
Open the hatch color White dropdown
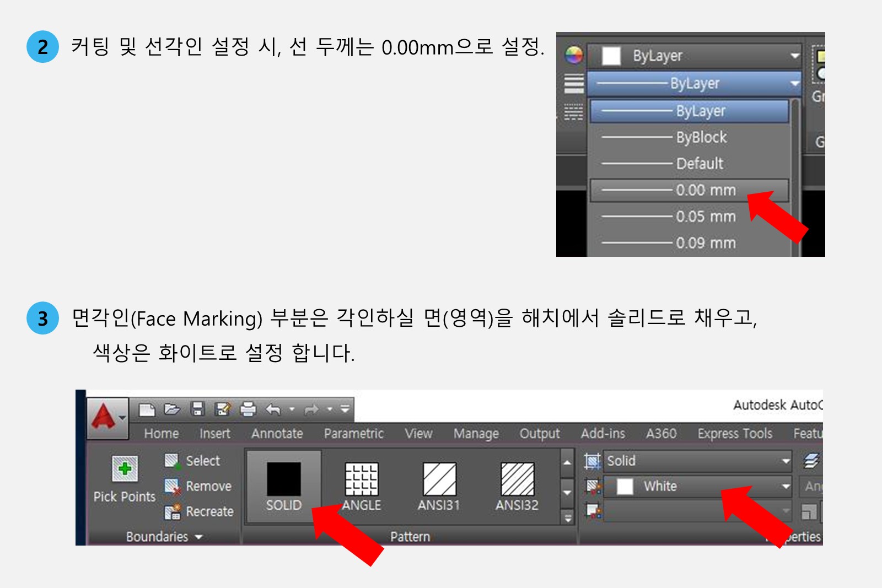click(x=698, y=486)
